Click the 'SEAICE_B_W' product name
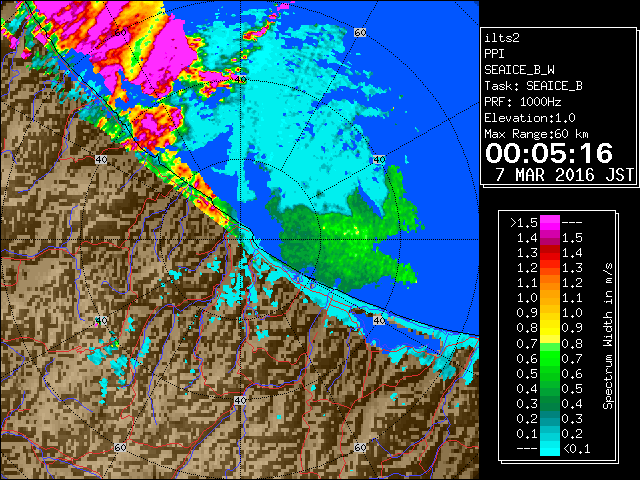The height and width of the screenshot is (480, 640). click(x=519, y=70)
